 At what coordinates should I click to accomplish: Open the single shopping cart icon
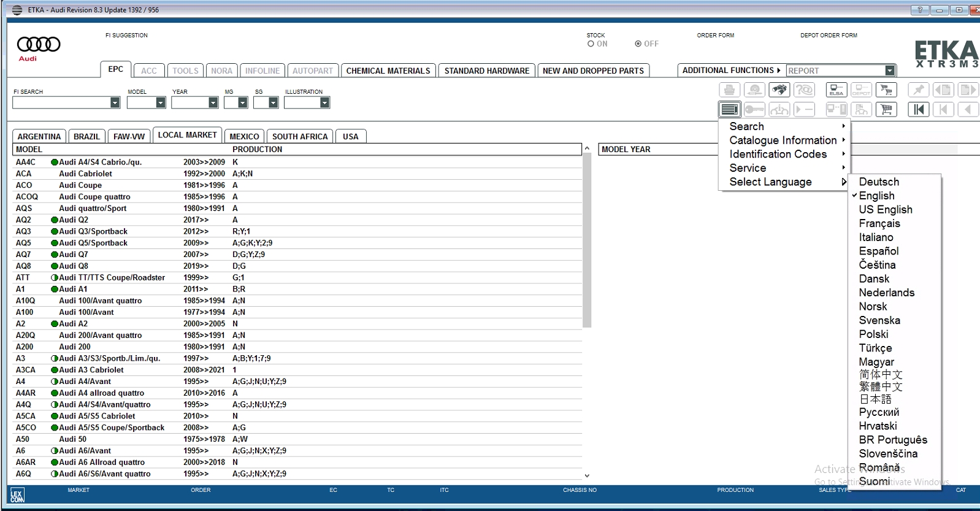(x=886, y=110)
